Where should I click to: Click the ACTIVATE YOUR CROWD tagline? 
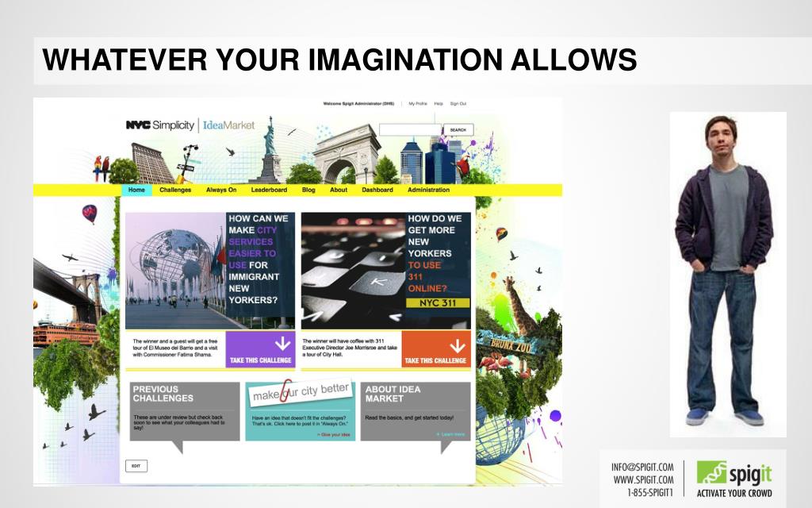click(734, 494)
